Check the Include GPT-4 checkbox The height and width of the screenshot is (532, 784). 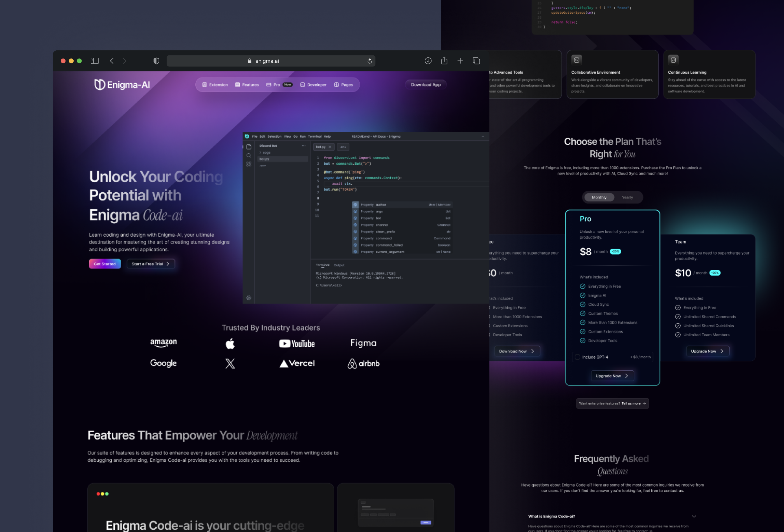point(577,357)
